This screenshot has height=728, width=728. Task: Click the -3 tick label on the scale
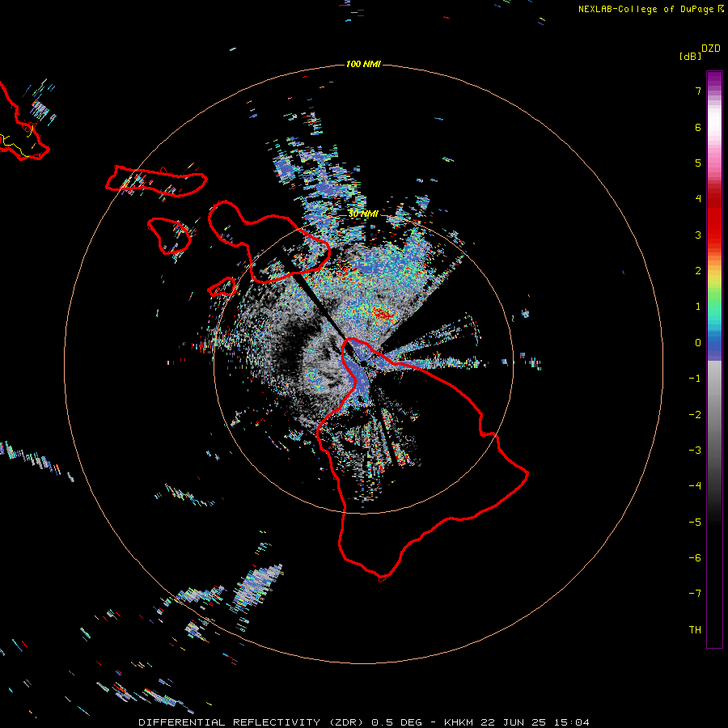point(695,451)
